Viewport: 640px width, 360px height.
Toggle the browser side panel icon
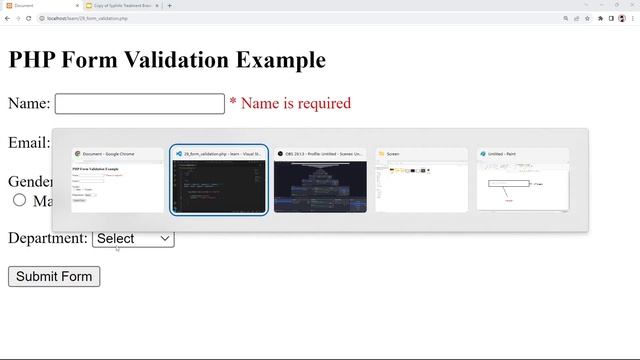[611, 18]
